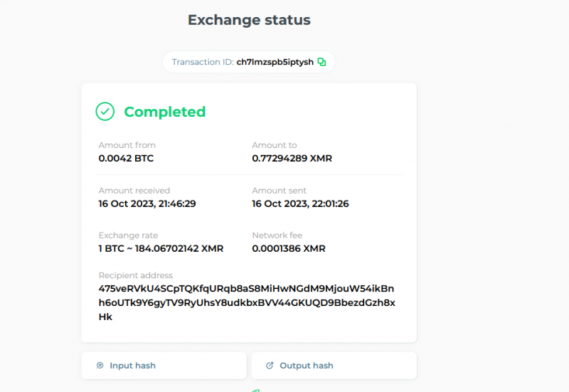Click the Input hash icon
This screenshot has height=392, width=569.
point(100,366)
